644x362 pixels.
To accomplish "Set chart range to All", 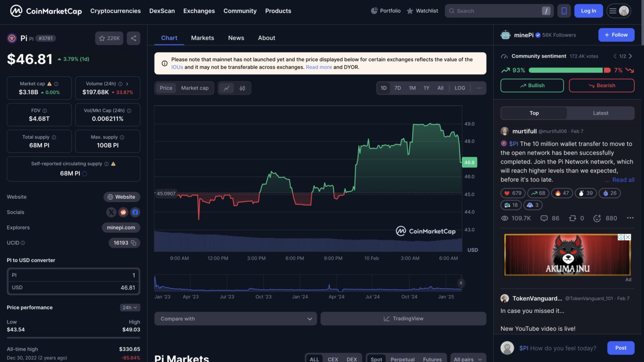I will point(440,88).
